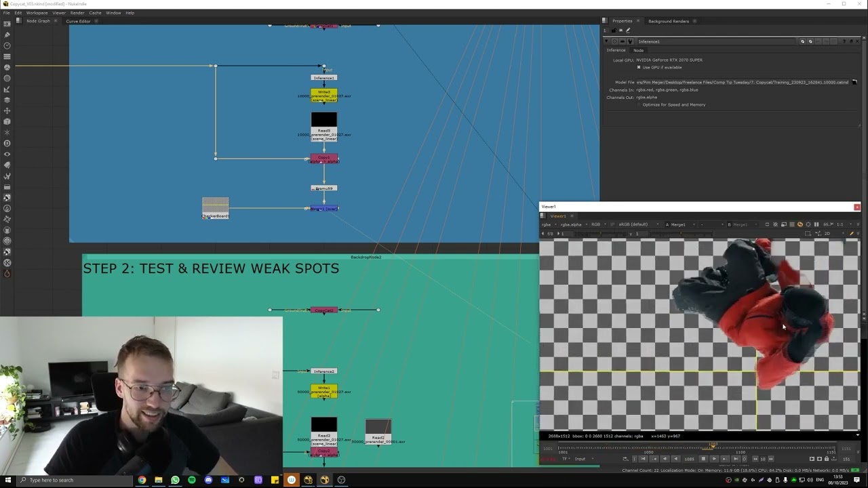
Task: Browse for Model File with folder icon
Action: coord(854,82)
